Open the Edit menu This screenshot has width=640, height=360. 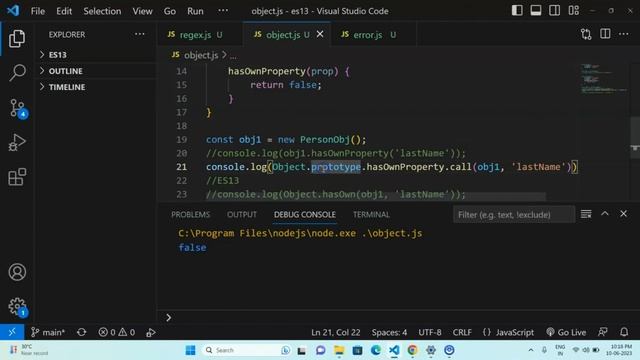point(64,11)
